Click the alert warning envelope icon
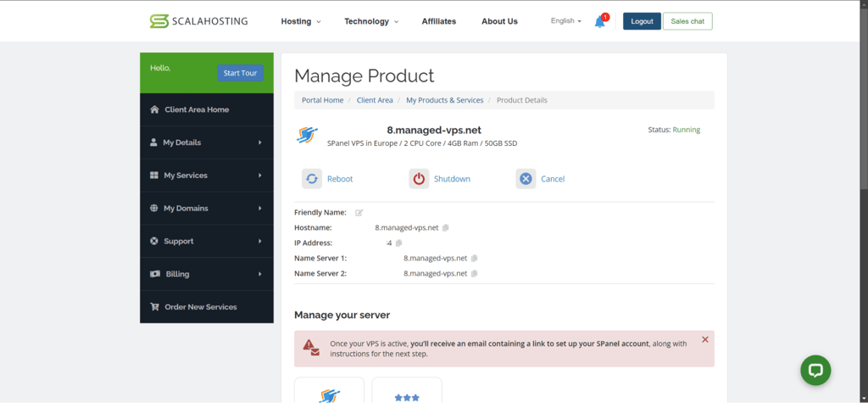The image size is (868, 403). point(311,348)
